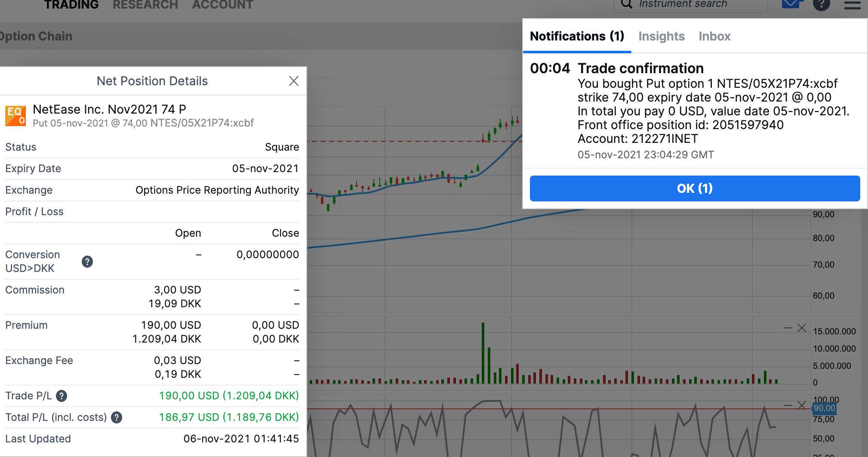868x457 pixels.
Task: Remove the volume indicator panel
Action: (802, 328)
